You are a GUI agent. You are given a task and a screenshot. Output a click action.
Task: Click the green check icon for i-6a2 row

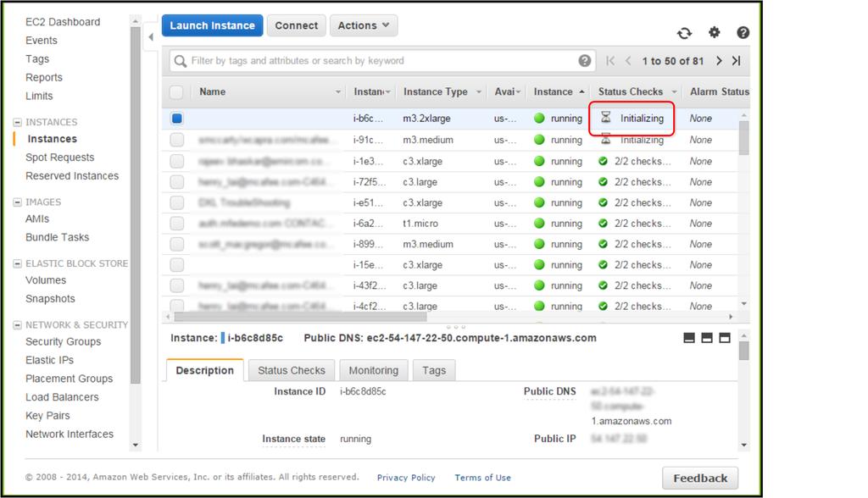click(604, 224)
